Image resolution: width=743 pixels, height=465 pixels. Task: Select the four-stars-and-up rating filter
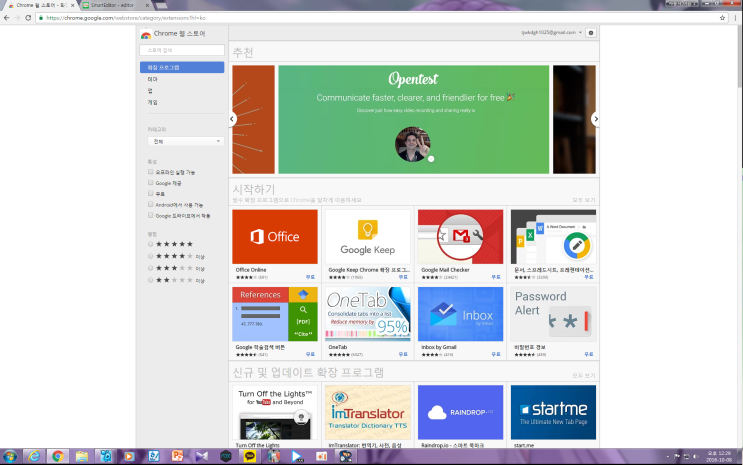pos(151,256)
